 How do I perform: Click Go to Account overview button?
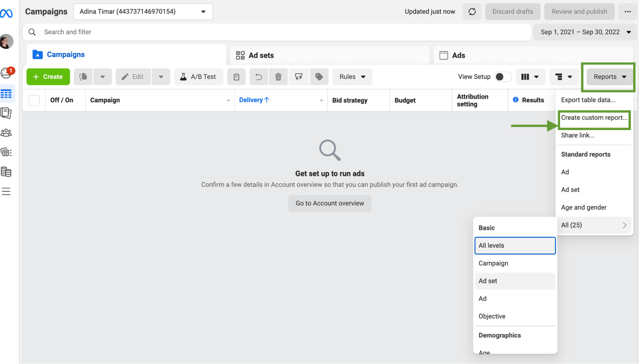tap(330, 203)
